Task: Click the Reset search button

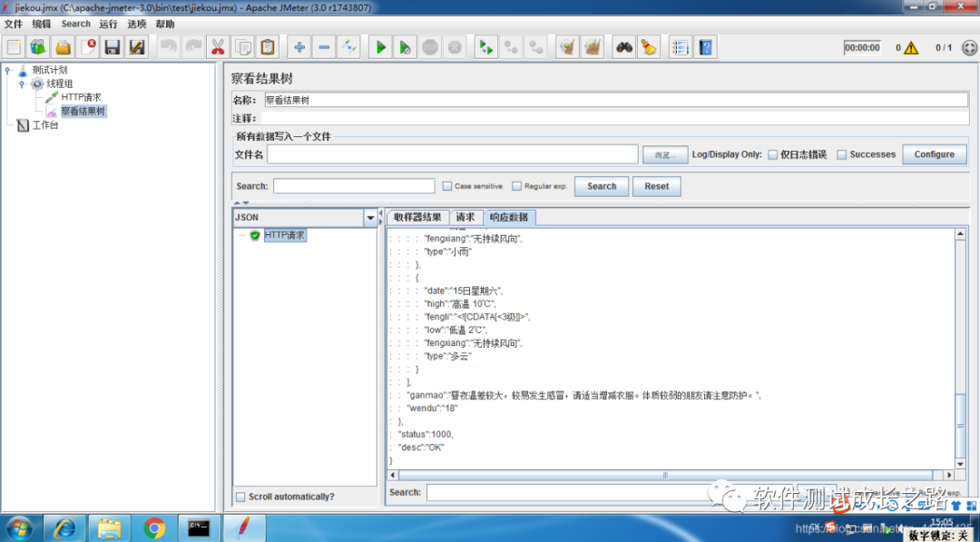Action: (x=657, y=186)
